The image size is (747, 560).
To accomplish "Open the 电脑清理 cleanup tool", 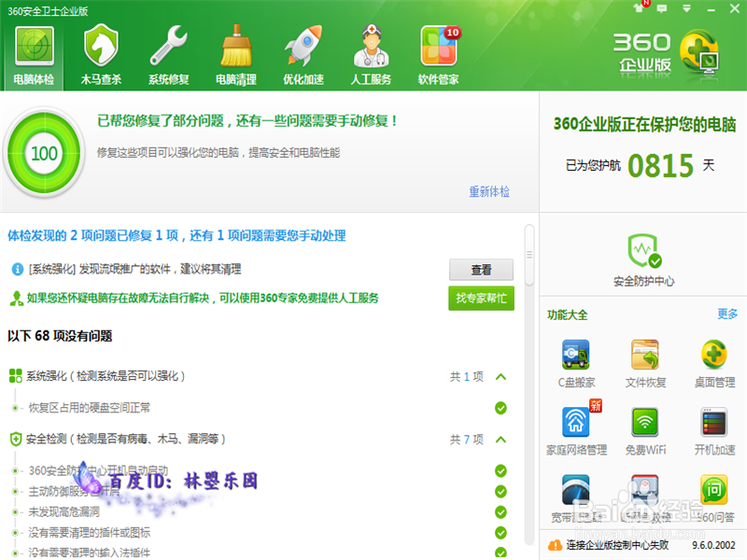I will tap(236, 51).
